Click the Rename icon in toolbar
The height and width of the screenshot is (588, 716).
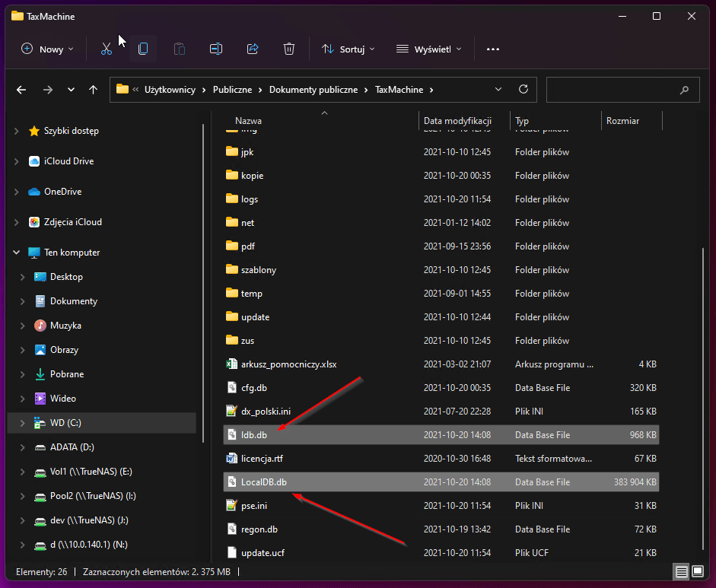[x=216, y=49]
